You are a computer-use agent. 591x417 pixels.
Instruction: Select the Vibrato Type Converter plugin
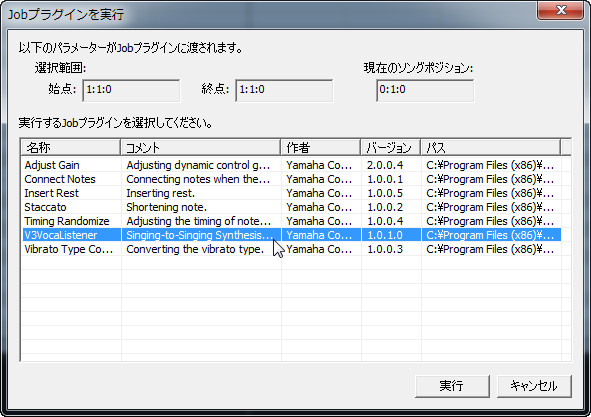pyautogui.click(x=292, y=249)
